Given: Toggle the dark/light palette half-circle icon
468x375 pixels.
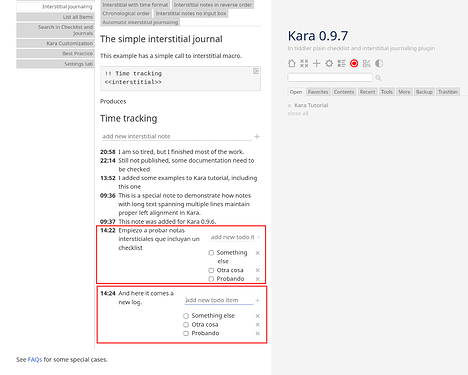Looking at the screenshot, I should (379, 63).
